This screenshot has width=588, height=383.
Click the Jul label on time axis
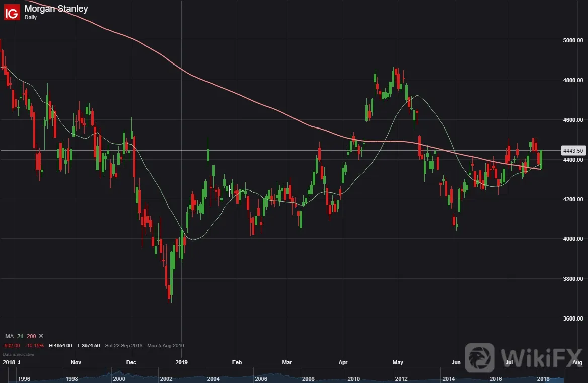click(509, 362)
